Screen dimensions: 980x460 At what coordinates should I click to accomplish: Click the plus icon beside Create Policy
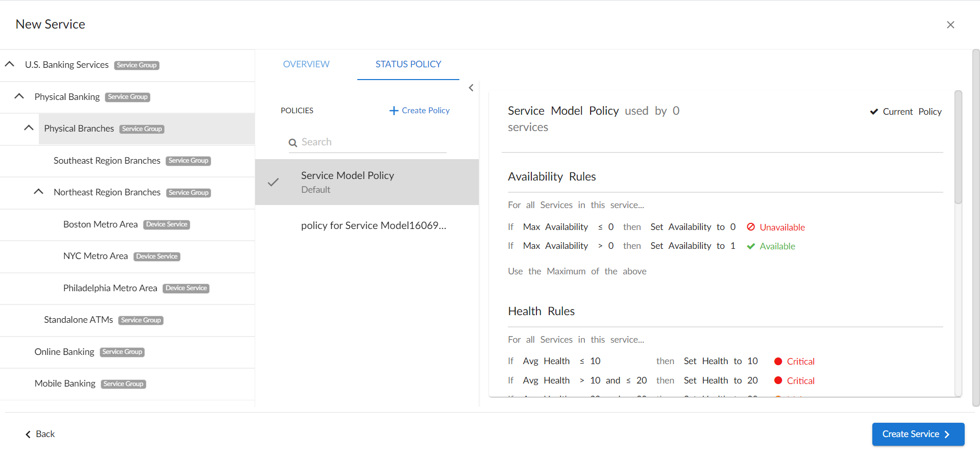pyautogui.click(x=394, y=111)
